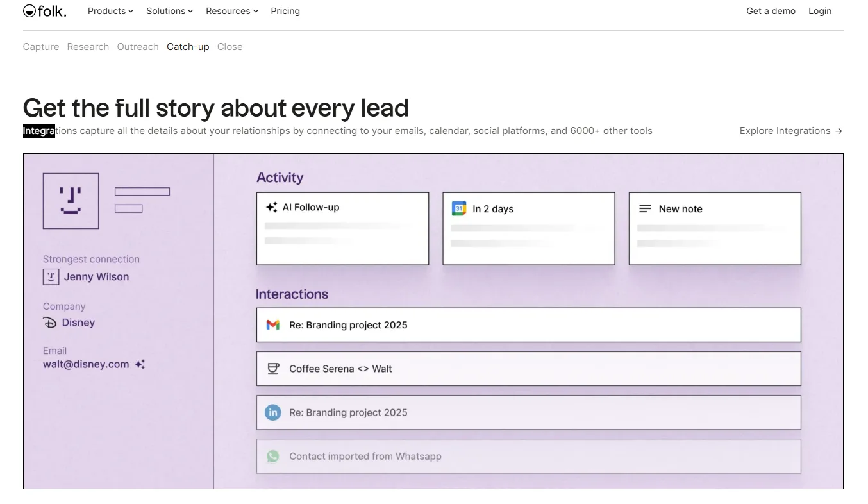The width and height of the screenshot is (868, 504).
Task: Click Jenny Wilson's small avatar icon
Action: (51, 277)
